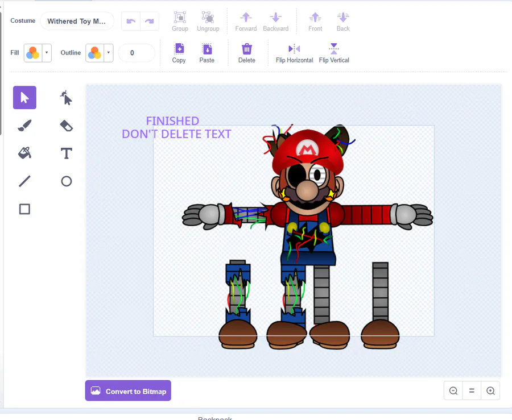Select the Rectangle tool
The height and width of the screenshot is (420, 512).
[x=24, y=209]
